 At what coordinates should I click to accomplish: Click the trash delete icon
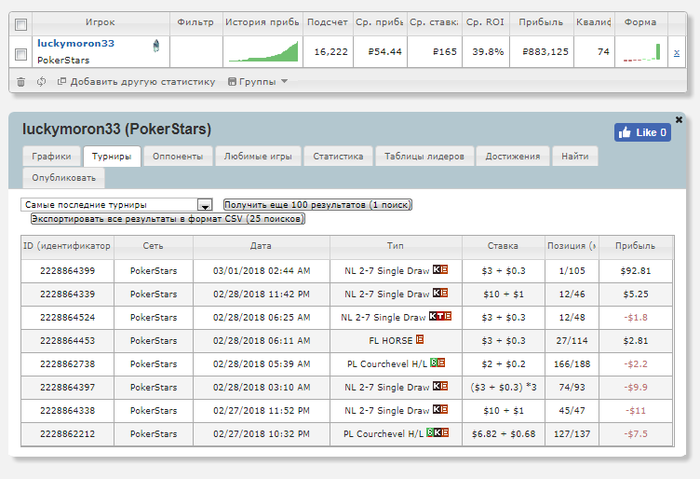(21, 82)
